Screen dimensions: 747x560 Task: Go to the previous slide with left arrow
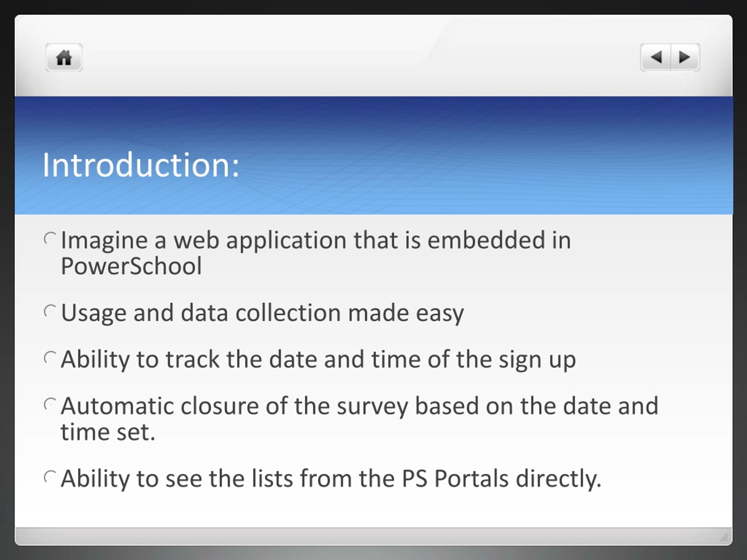coord(655,57)
